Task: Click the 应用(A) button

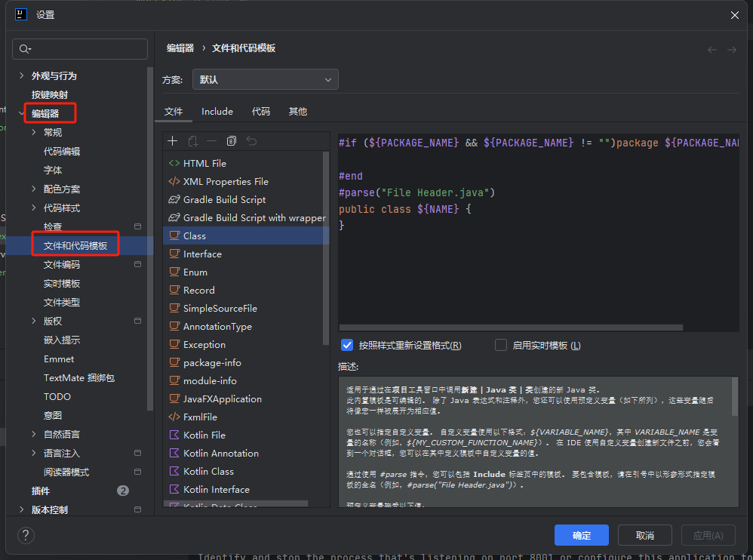Action: coord(708,535)
